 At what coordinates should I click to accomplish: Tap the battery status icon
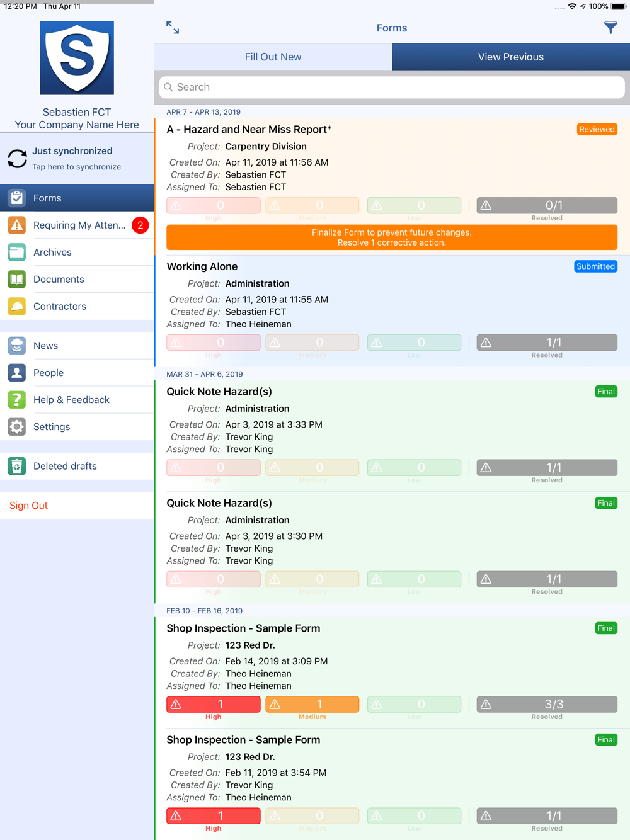(619, 6)
